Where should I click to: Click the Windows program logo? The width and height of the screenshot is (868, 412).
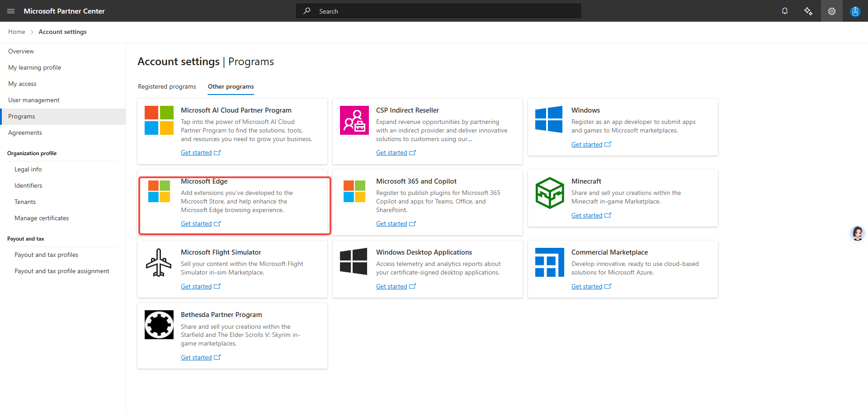tap(549, 119)
